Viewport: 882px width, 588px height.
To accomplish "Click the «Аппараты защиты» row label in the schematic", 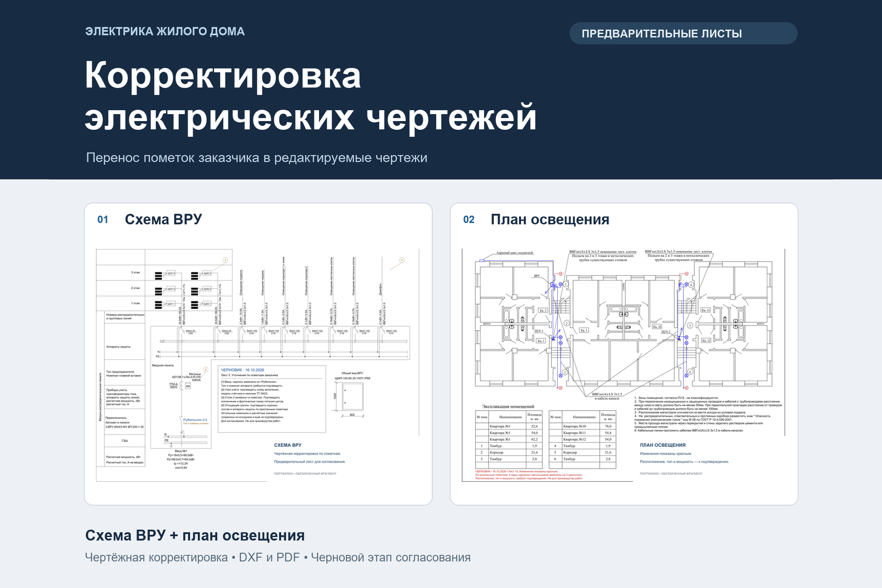I will tap(118, 346).
